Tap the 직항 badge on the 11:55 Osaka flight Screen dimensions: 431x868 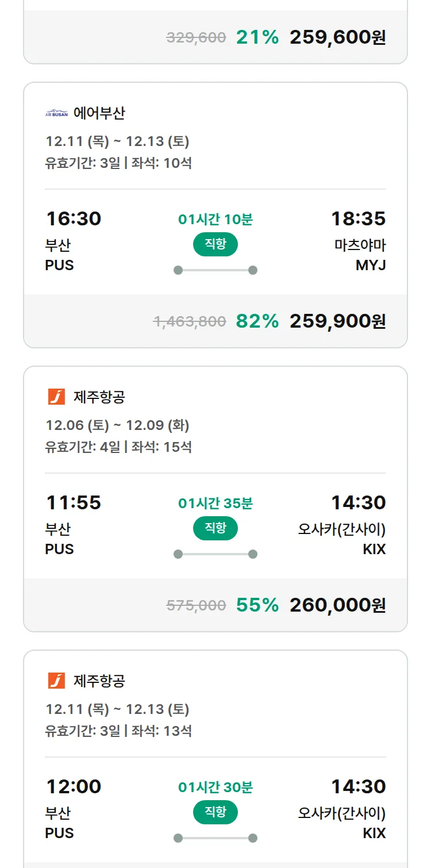pos(215,528)
